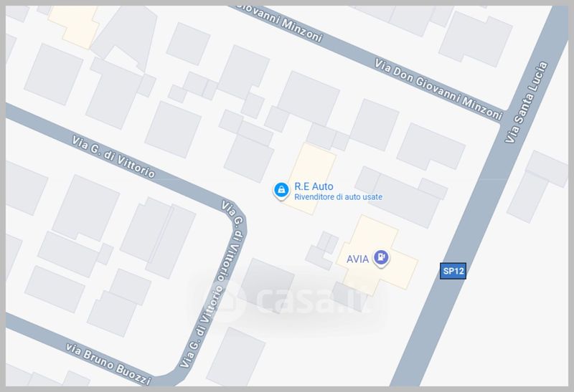This screenshot has width=574, height=392.
Task: Click the small grey building beside the AVIA label
Action: coord(322,251)
